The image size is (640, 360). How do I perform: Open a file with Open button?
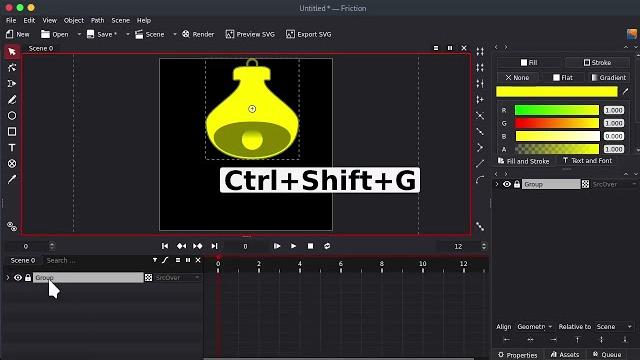pos(55,34)
